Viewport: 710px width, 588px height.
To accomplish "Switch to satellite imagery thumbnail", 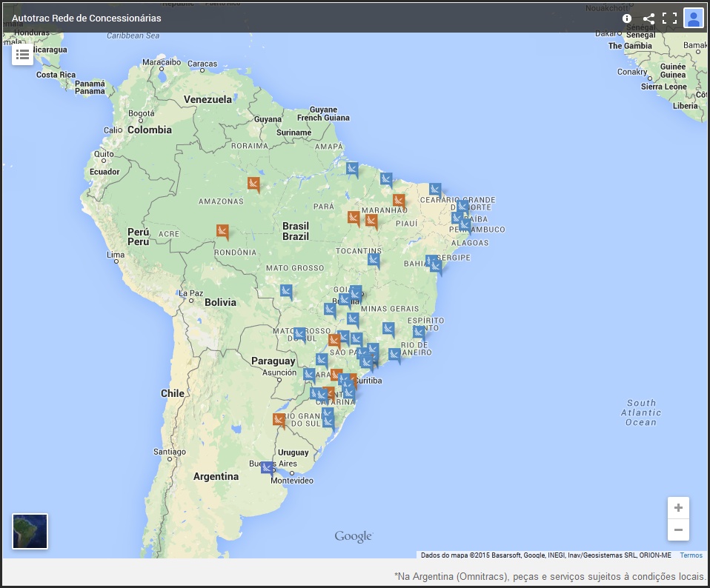I will coord(30,531).
